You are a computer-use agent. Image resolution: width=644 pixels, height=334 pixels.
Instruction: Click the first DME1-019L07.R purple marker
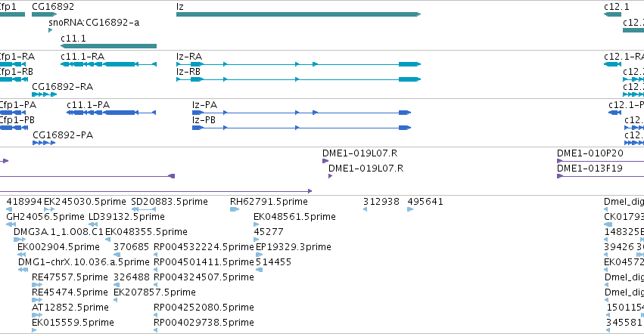(325, 161)
